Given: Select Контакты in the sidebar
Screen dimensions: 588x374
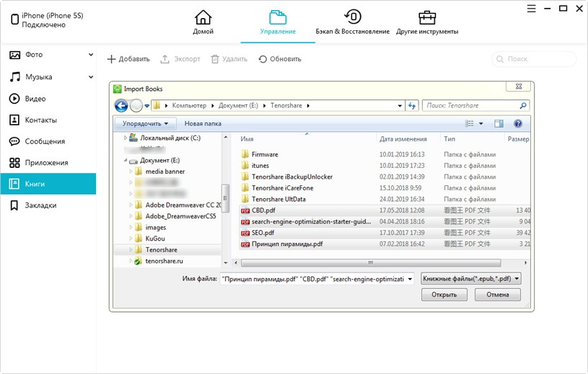Looking at the screenshot, I should pyautogui.click(x=40, y=120).
